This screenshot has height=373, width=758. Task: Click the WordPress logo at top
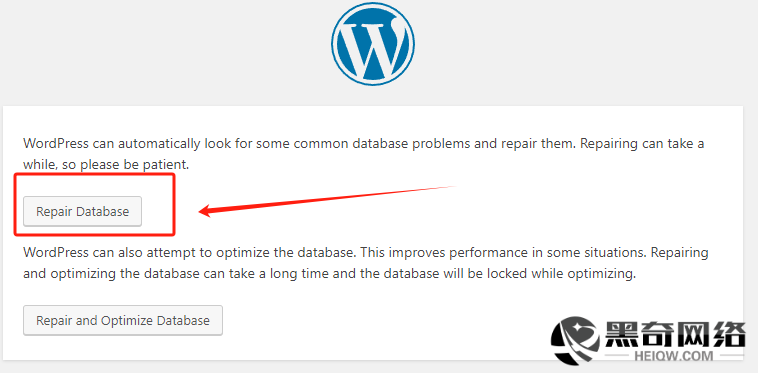(373, 43)
